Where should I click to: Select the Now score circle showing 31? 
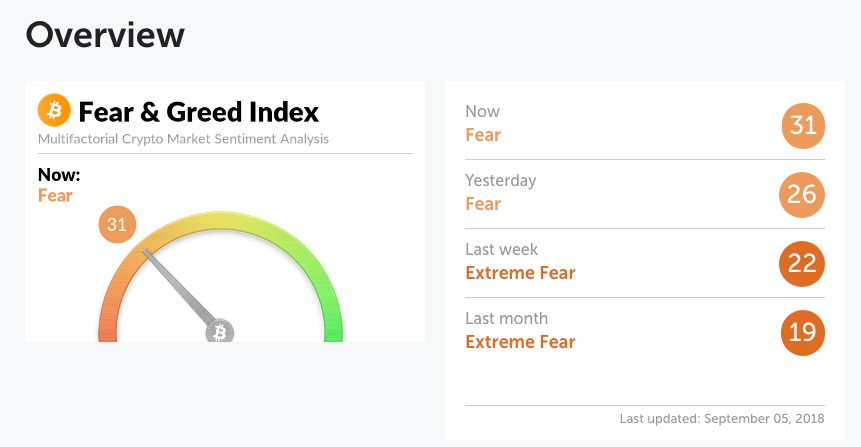point(803,126)
